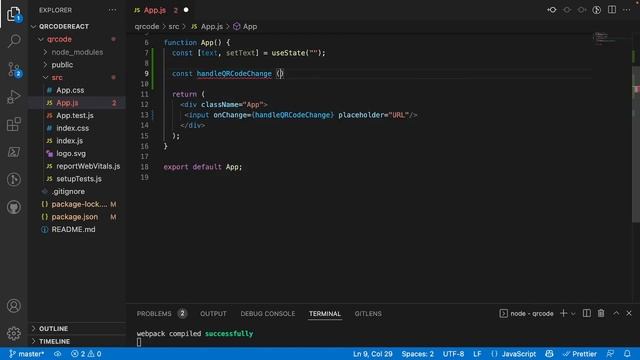Maximize the panel with the chevron up
This screenshot has height=360, width=640.
[x=616, y=313]
